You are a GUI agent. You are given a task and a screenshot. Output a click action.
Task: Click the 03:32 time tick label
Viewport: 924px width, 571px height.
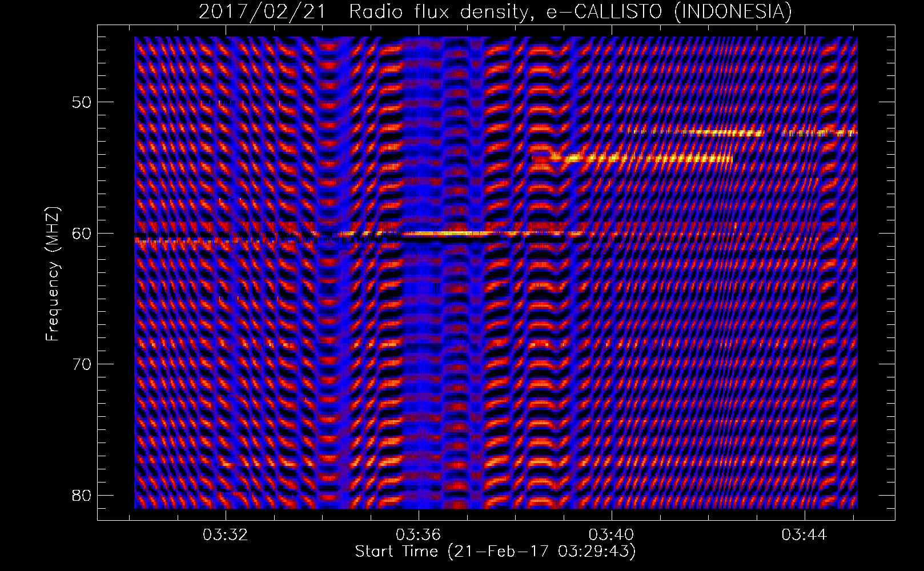[x=226, y=535]
